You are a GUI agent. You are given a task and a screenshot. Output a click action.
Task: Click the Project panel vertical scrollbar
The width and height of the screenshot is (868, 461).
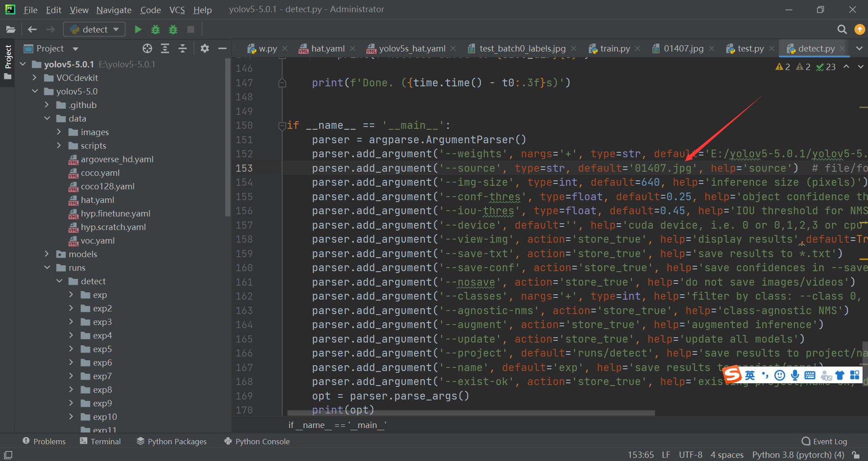click(227, 138)
